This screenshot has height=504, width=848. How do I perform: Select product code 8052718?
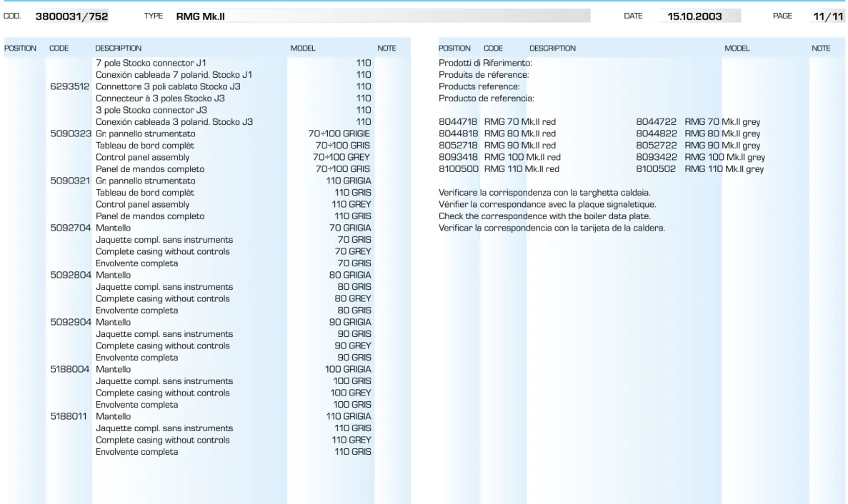[458, 146]
